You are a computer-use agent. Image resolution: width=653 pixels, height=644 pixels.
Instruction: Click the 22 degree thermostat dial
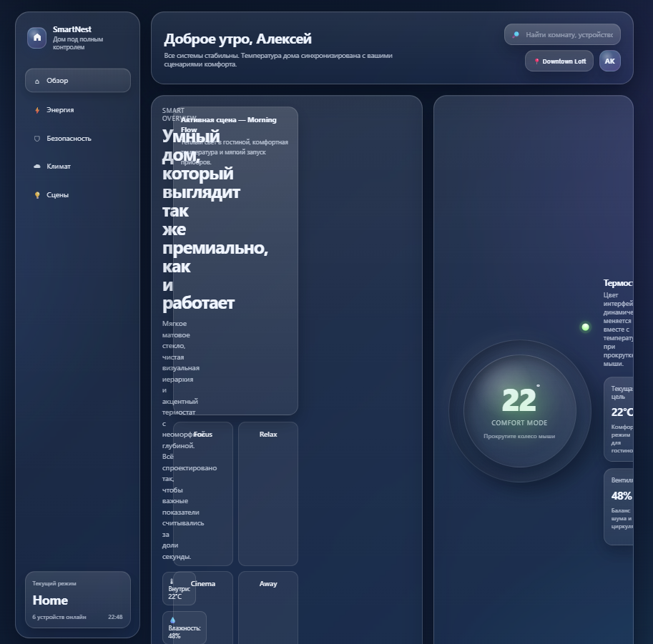(520, 411)
